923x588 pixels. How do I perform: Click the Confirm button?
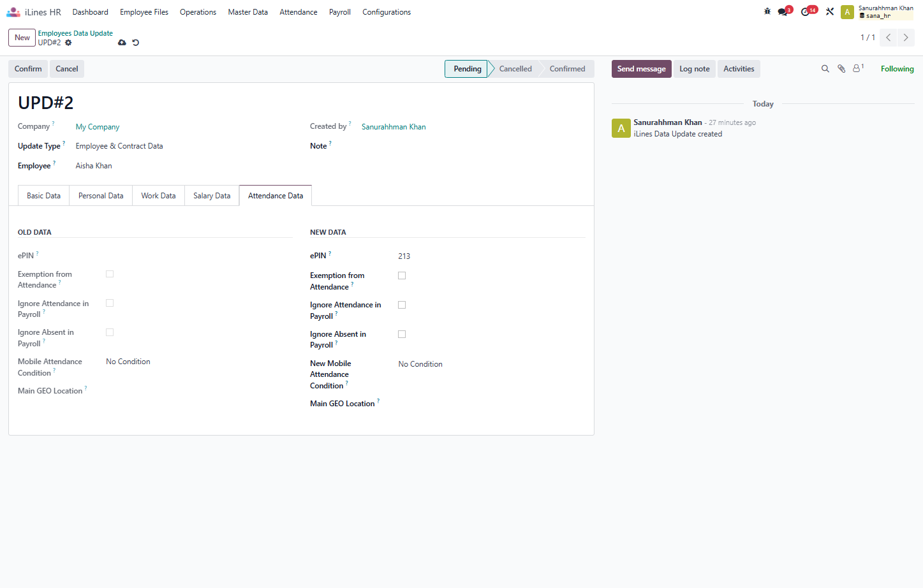(28, 69)
